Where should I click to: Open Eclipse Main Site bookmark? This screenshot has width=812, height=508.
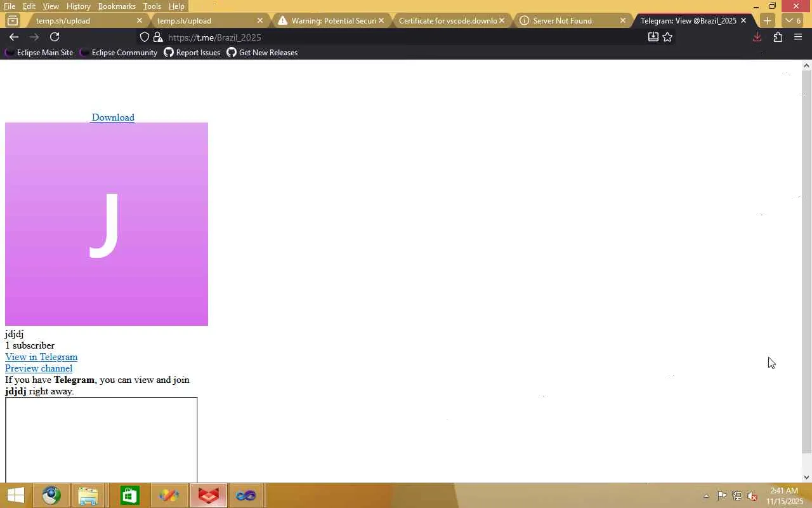(39, 53)
